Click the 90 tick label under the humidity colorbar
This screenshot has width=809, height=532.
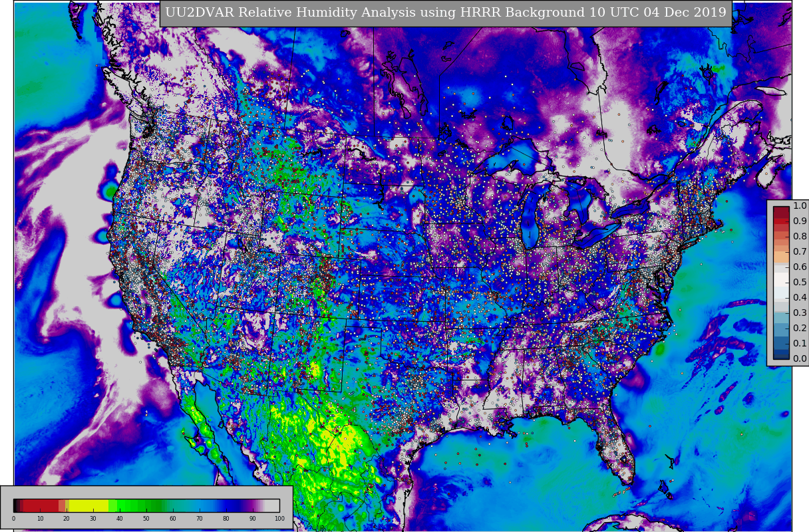point(253,519)
